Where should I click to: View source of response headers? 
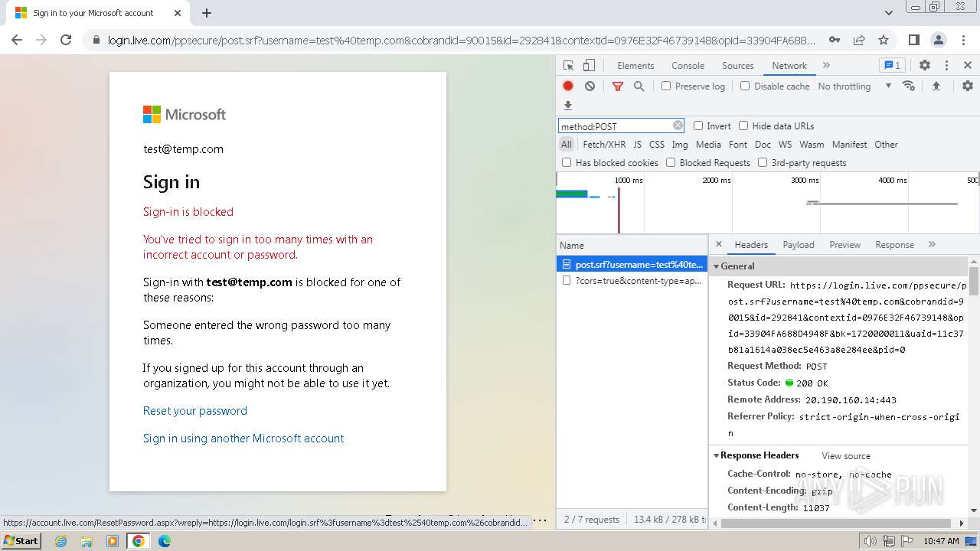(846, 456)
